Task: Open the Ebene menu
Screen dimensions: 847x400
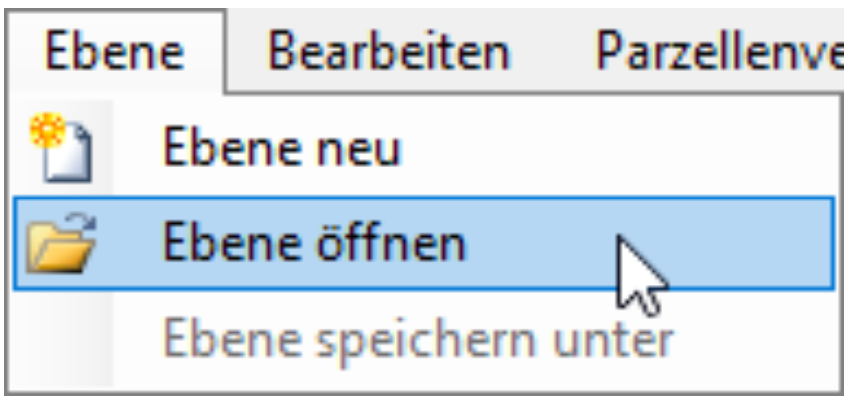Action: (x=116, y=50)
